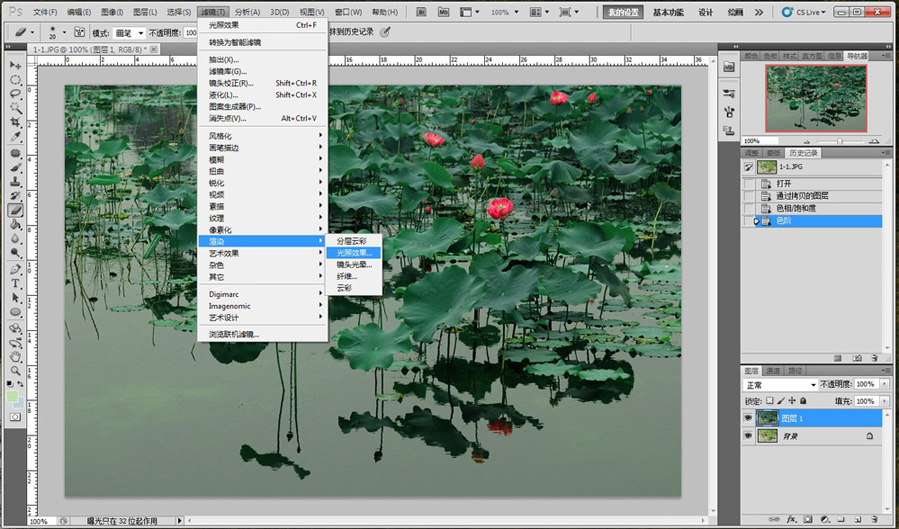Toggle lock all padlock icon

803,401
